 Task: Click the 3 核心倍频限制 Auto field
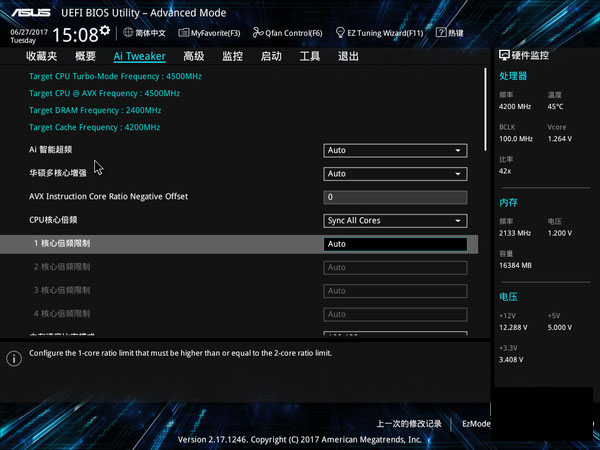point(395,291)
